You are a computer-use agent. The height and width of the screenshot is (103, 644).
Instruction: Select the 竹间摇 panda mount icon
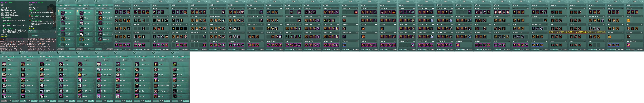tap(61, 70)
